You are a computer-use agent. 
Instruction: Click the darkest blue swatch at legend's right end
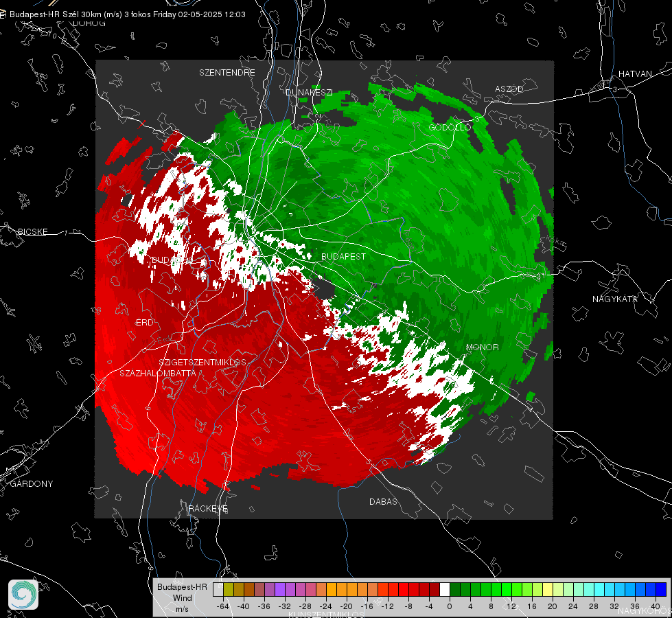[x=661, y=590]
